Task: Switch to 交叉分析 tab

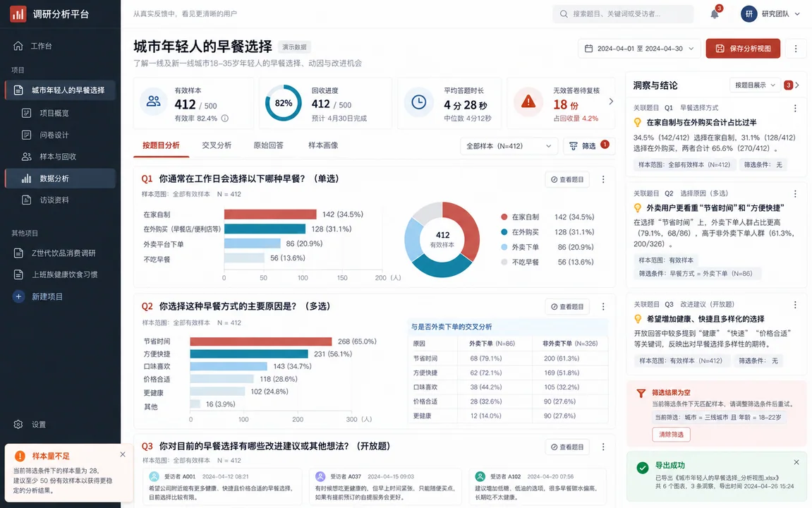Action: click(x=217, y=145)
